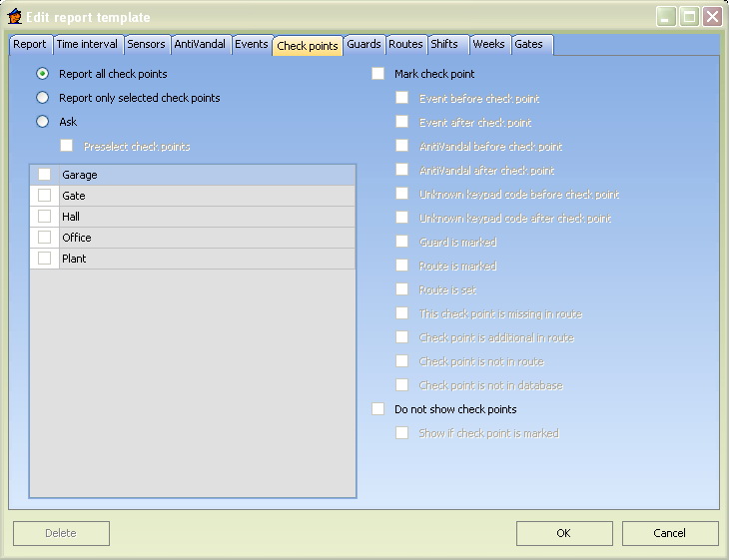Toggle the Hall check point checkbox
The width and height of the screenshot is (729, 560).
[x=44, y=217]
